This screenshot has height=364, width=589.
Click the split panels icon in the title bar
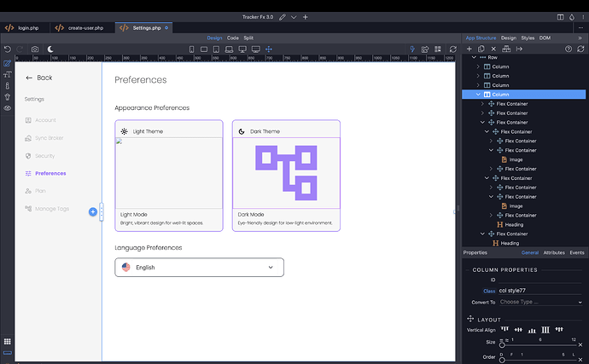pyautogui.click(x=561, y=17)
